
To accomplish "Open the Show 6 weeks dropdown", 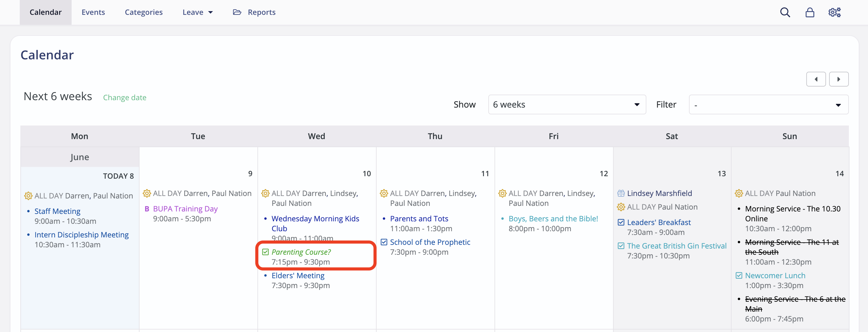I will [567, 104].
